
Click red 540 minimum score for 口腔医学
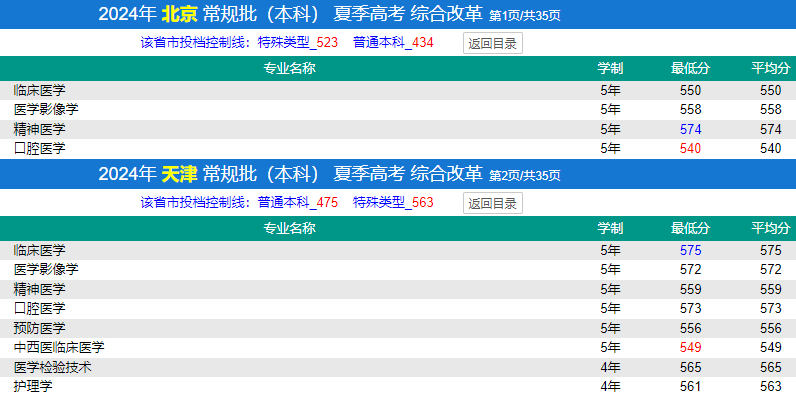(x=690, y=149)
